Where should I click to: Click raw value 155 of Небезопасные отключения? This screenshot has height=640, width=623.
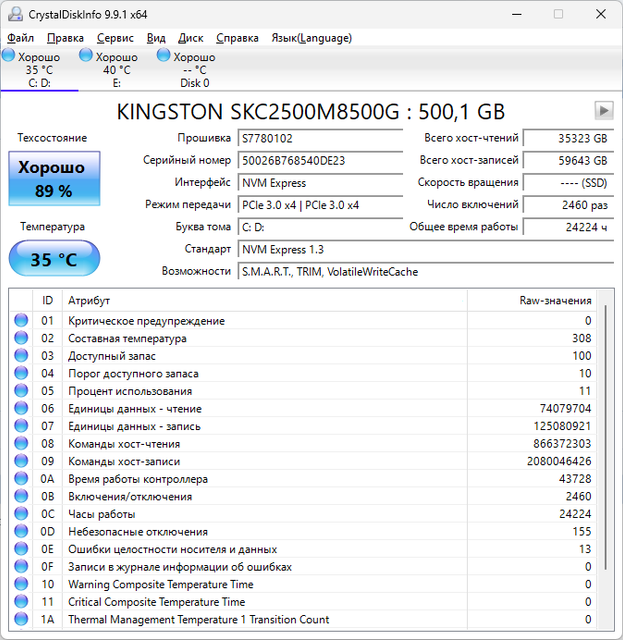coord(582,531)
